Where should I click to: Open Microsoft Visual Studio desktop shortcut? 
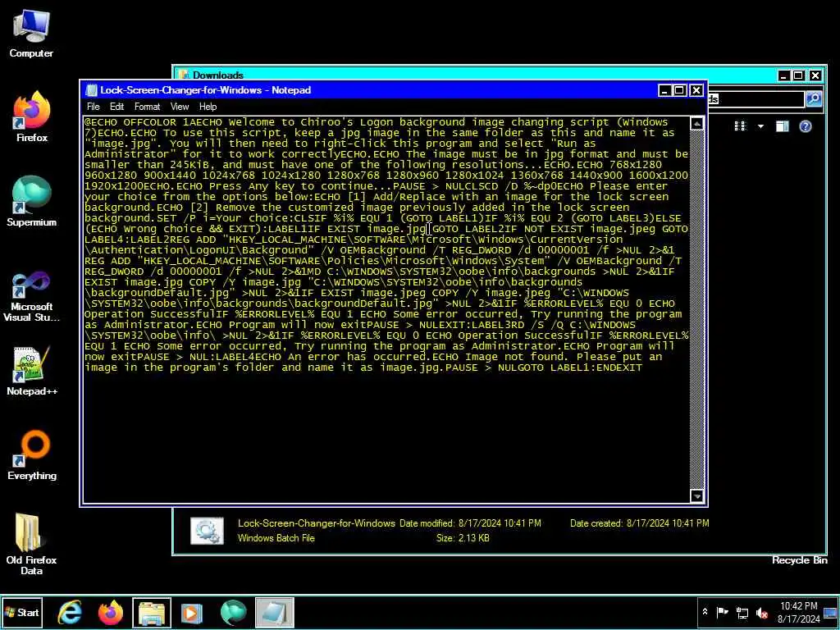click(32, 296)
